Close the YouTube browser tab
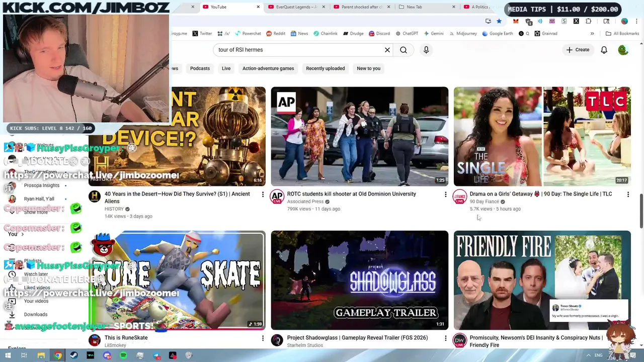 pyautogui.click(x=258, y=7)
